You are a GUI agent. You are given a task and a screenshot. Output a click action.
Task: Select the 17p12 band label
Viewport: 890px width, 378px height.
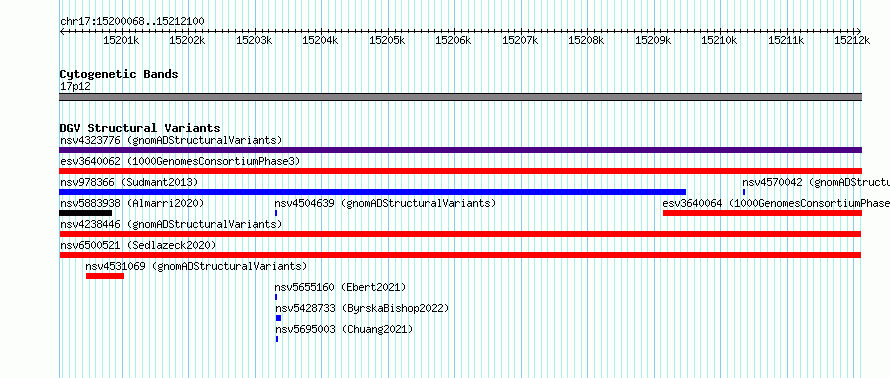pyautogui.click(x=75, y=86)
